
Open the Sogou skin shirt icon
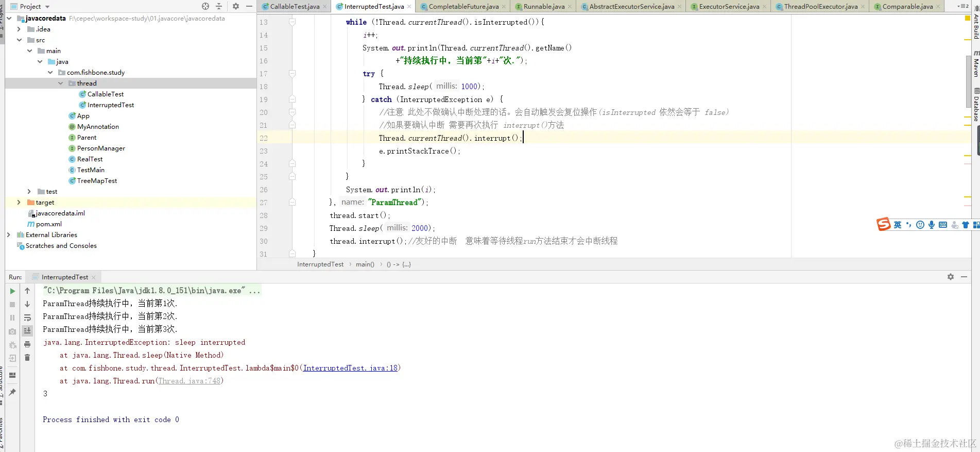click(x=966, y=225)
